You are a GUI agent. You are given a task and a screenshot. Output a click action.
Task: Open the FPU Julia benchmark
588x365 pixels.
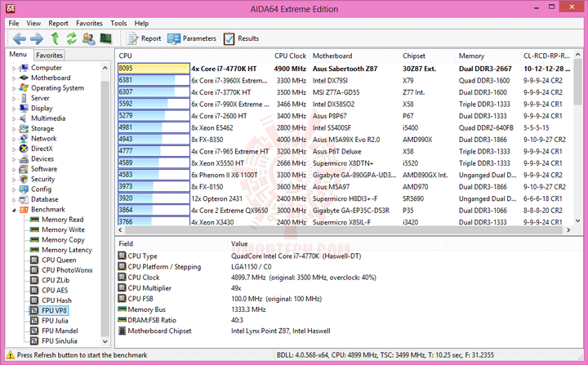click(x=55, y=321)
